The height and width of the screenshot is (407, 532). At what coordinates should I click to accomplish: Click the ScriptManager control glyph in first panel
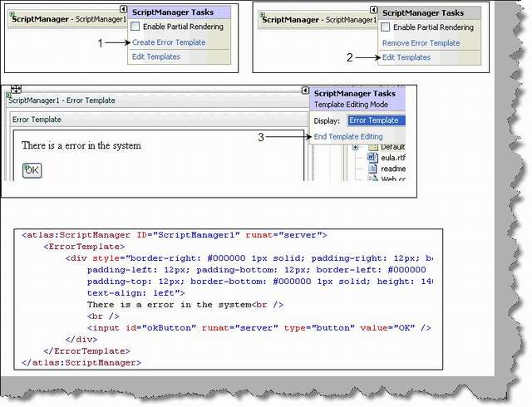coord(12,14)
